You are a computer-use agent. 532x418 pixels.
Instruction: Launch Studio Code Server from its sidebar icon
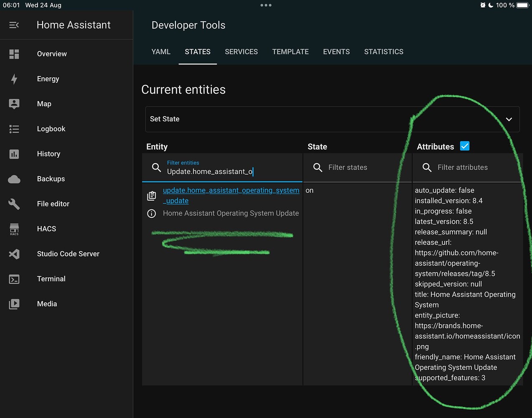[x=14, y=254]
